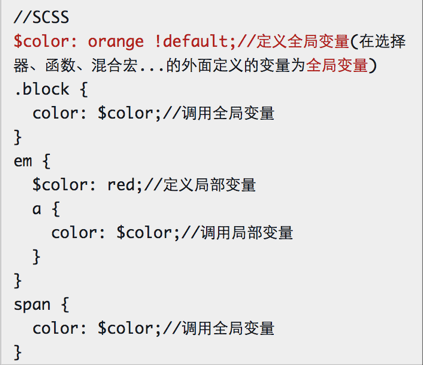Click the final closing brace of span
Image resolution: width=423 pixels, height=365 pixels.
[17, 352]
